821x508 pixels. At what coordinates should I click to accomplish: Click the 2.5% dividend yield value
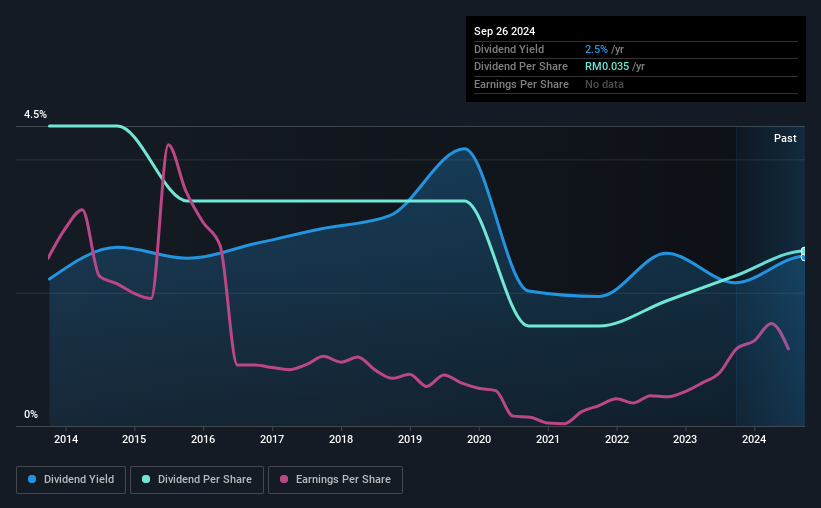point(596,49)
